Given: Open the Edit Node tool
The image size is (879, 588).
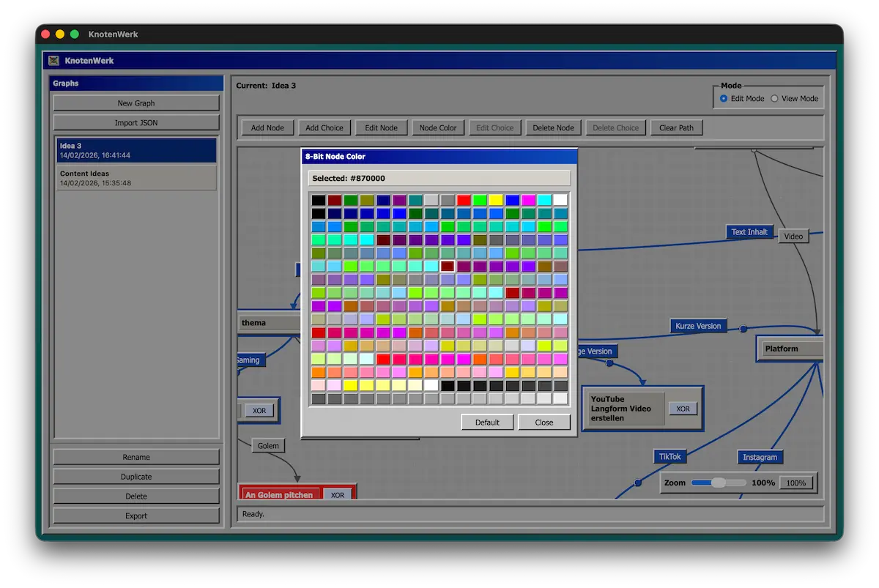Looking at the screenshot, I should pos(381,127).
